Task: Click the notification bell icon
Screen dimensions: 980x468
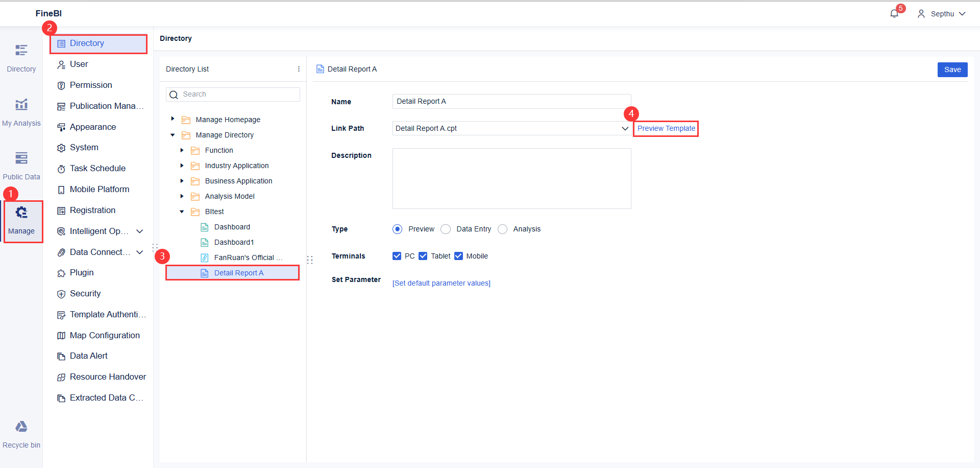Action: [893, 13]
